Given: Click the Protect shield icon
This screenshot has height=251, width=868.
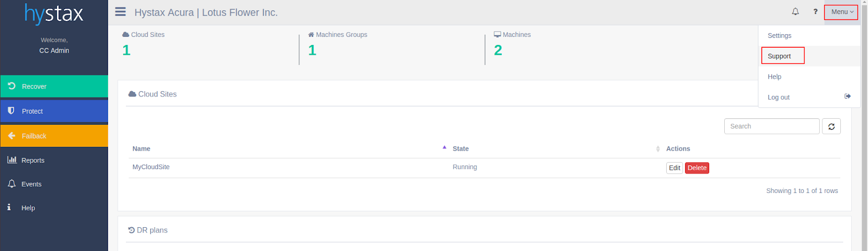Looking at the screenshot, I should point(11,111).
